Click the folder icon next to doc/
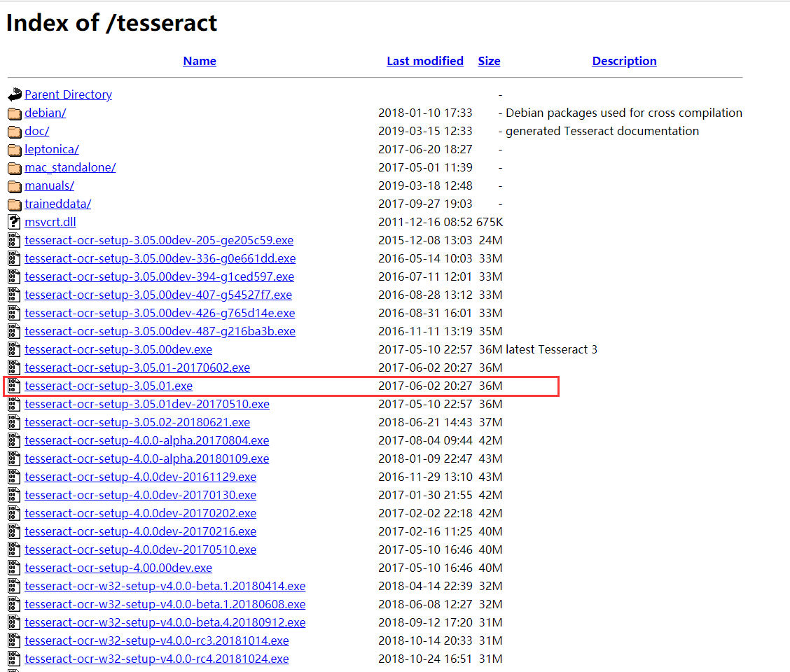Viewport: 790px width, 672px height. [15, 132]
